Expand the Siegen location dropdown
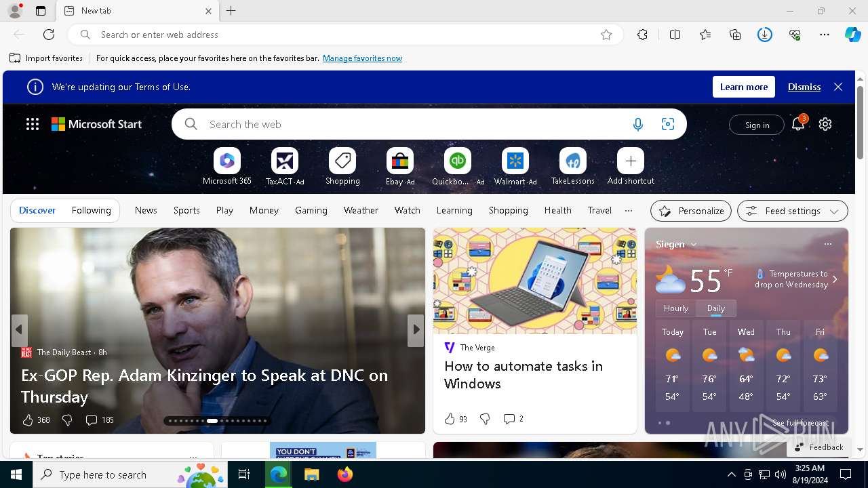 (x=694, y=245)
